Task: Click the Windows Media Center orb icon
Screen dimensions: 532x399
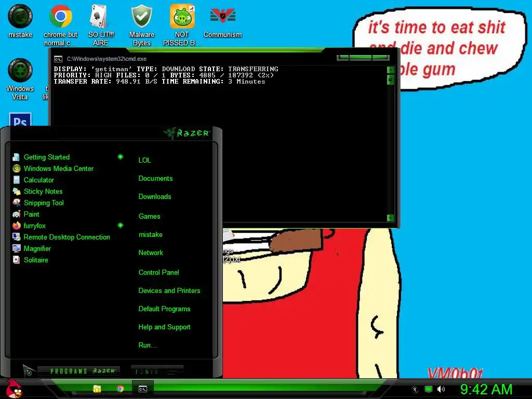Action: point(16,169)
